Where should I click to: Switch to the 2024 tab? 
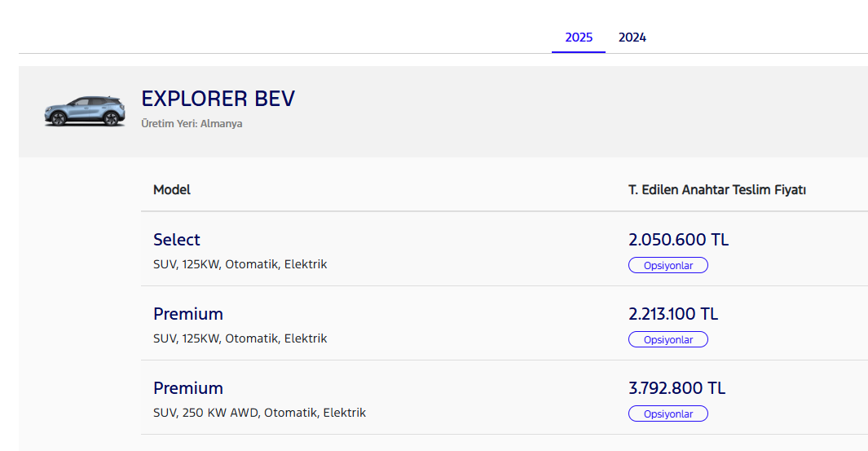click(x=632, y=38)
